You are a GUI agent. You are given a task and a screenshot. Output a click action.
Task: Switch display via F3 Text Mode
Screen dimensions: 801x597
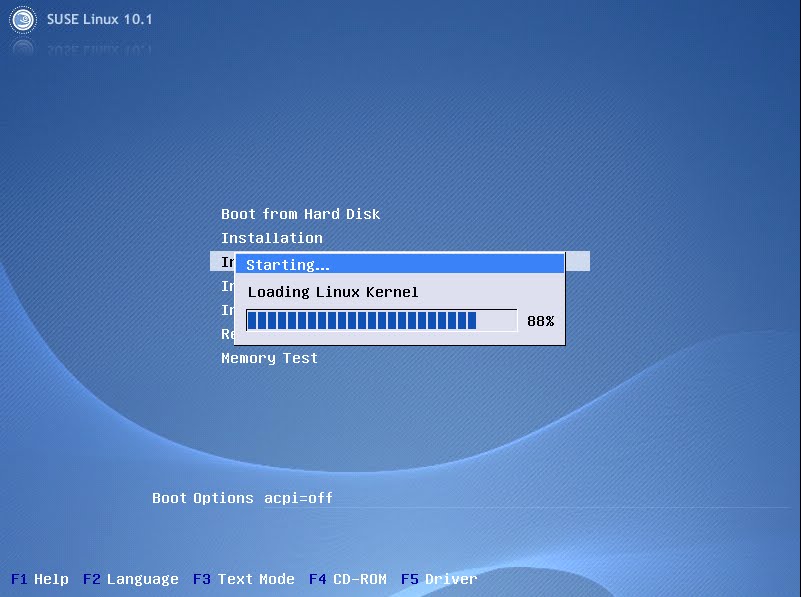(x=244, y=579)
